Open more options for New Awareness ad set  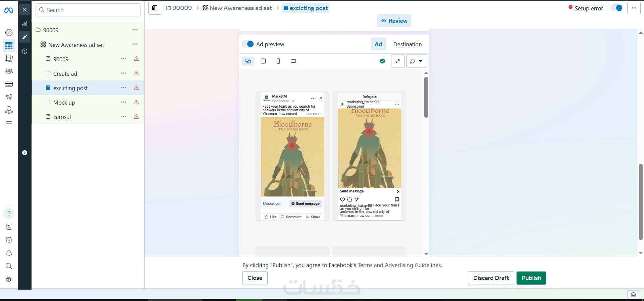click(135, 44)
